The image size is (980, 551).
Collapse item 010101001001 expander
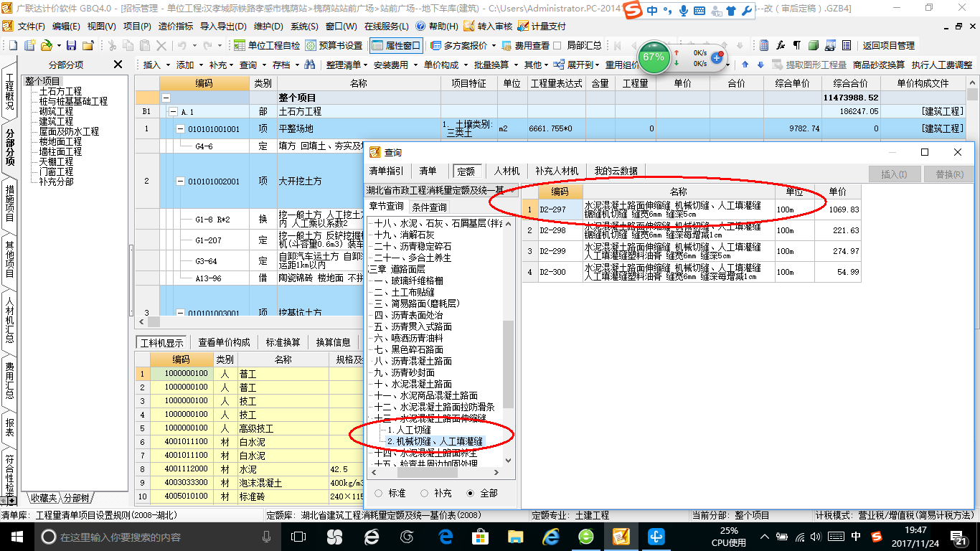pyautogui.click(x=180, y=129)
